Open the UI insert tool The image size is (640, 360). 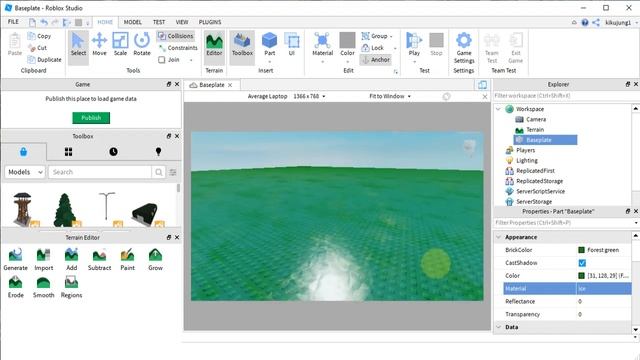(292, 44)
